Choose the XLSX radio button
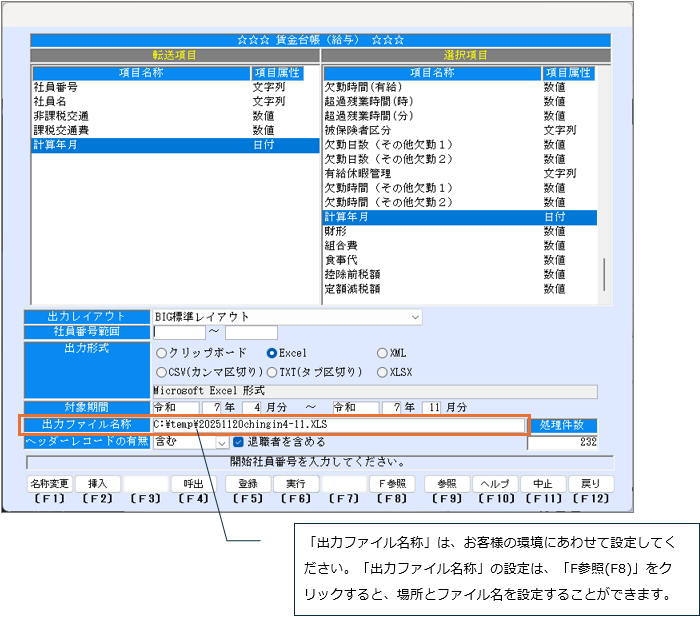Screen dimensions: 700x617 click(382, 372)
